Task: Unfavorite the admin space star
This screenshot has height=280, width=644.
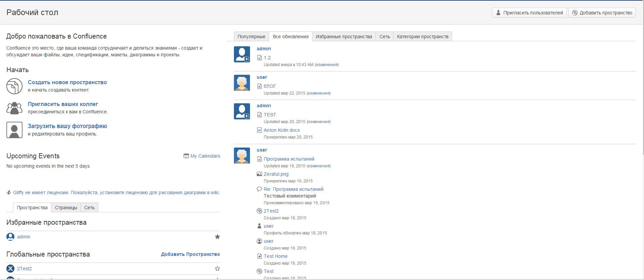Action: 217,237
